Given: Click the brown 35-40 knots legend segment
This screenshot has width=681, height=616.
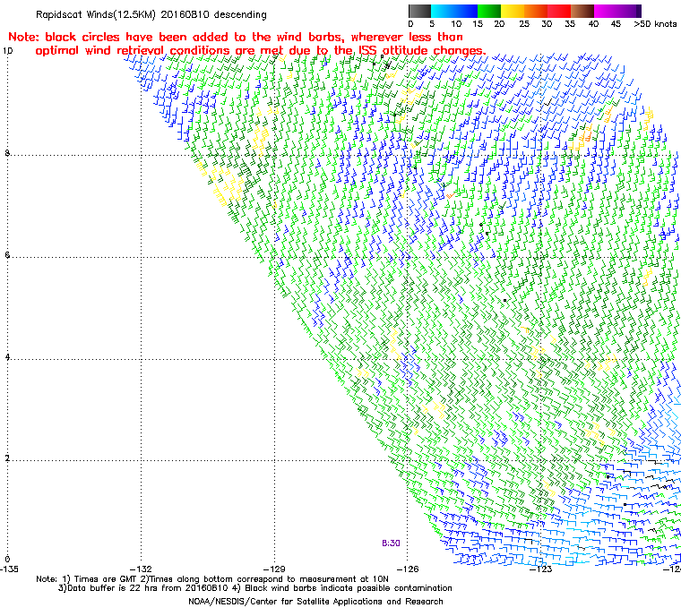Looking at the screenshot, I should tap(582, 11).
